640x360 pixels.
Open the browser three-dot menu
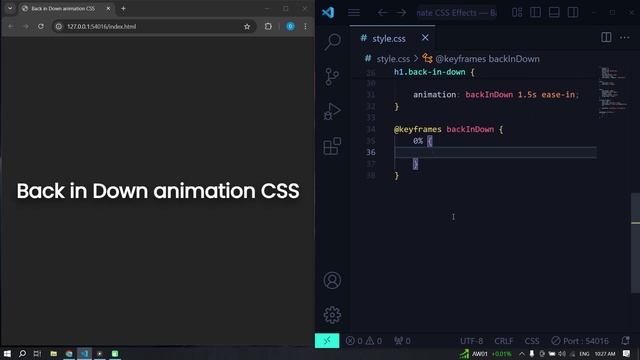305,26
